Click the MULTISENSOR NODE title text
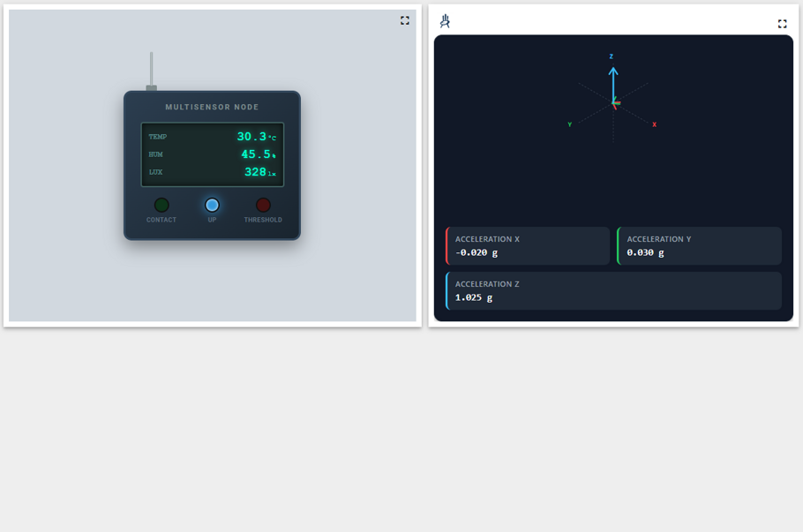 pos(212,107)
